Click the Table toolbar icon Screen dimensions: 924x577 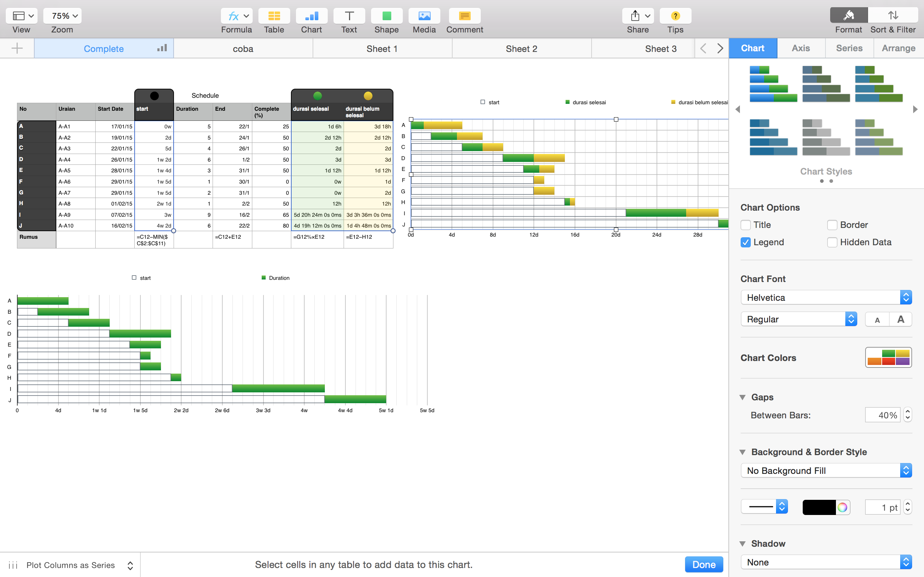pos(274,16)
